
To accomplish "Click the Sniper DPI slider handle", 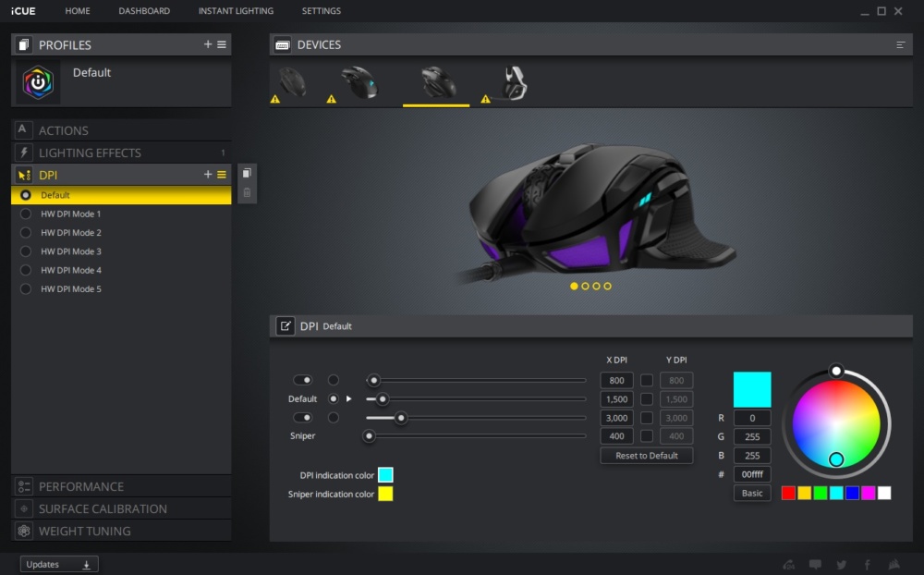I will (369, 436).
